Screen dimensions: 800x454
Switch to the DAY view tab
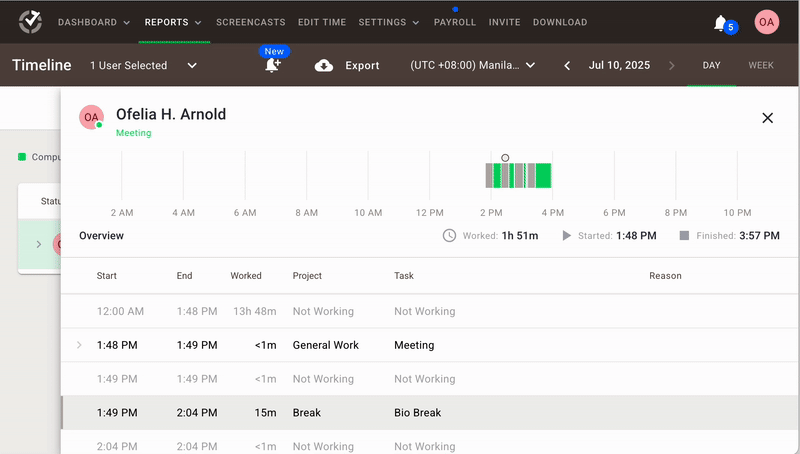tap(711, 65)
